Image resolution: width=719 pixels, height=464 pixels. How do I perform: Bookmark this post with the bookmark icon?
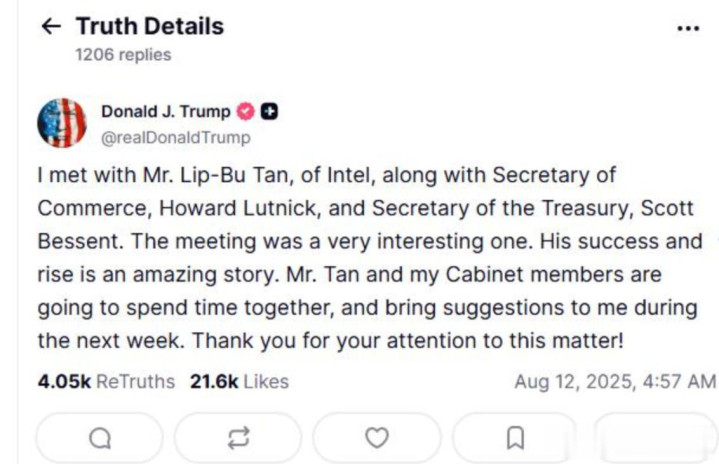pyautogui.click(x=515, y=437)
